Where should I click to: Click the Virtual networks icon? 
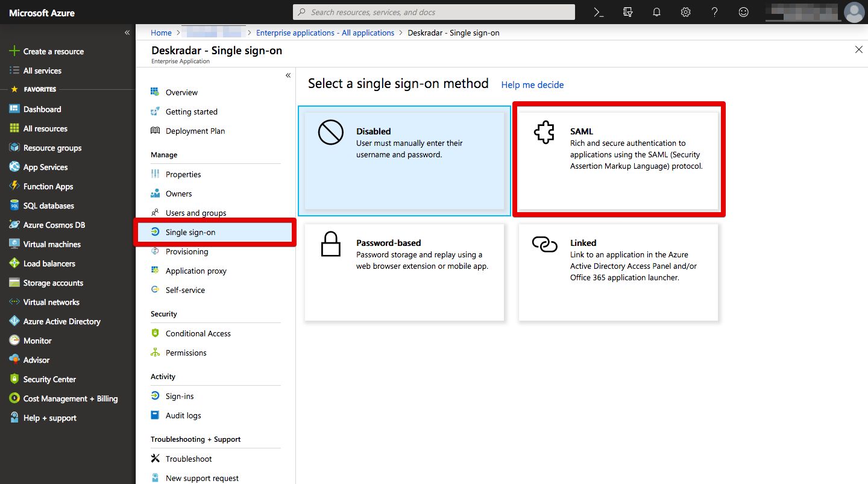click(x=14, y=302)
